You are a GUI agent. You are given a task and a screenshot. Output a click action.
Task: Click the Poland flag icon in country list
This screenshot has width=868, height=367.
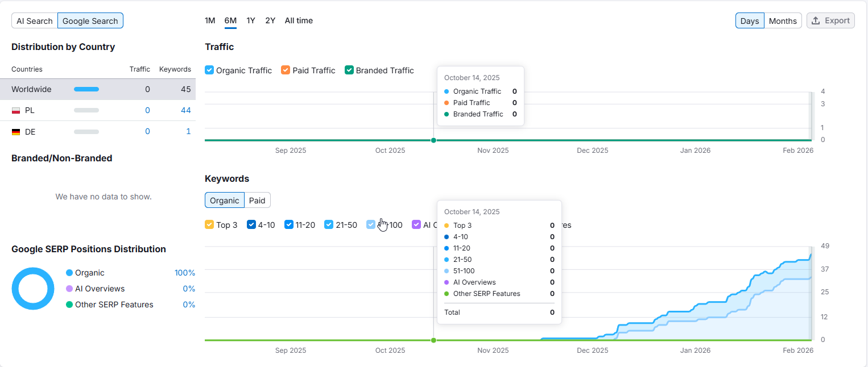click(16, 110)
